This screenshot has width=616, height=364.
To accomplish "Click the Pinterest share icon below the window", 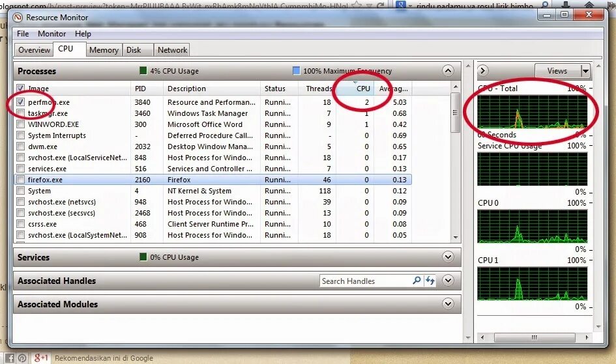I will pyautogui.click(x=22, y=357).
